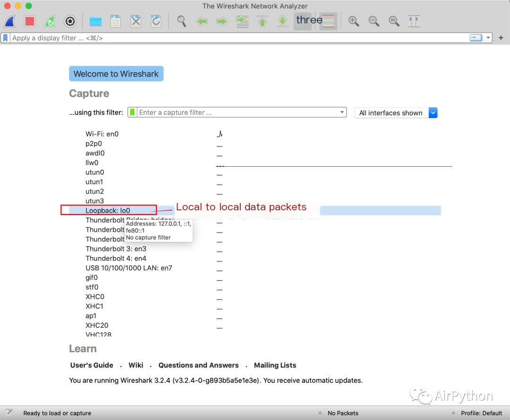Open Wiki link
The image size is (510, 420).
pos(136,365)
